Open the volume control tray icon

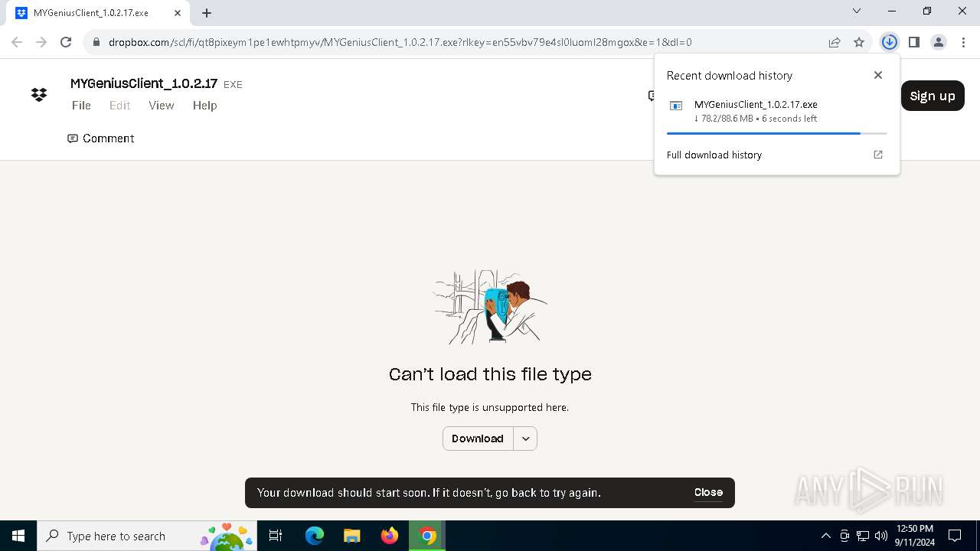(880, 536)
